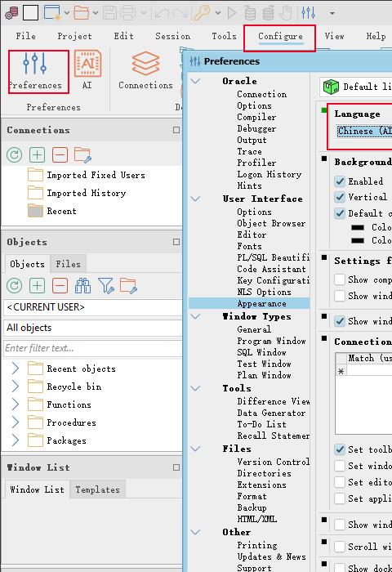Open the AI ribbon icon

click(87, 64)
